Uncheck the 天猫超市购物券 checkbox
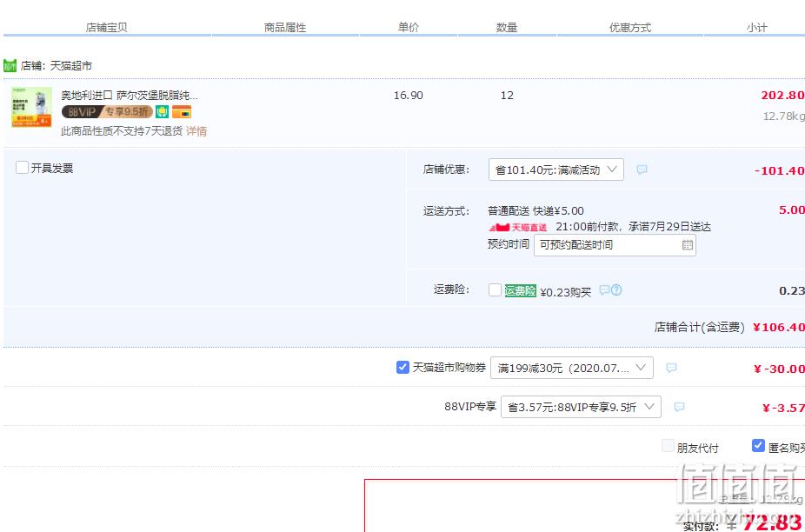This screenshot has width=805, height=532. (x=403, y=367)
